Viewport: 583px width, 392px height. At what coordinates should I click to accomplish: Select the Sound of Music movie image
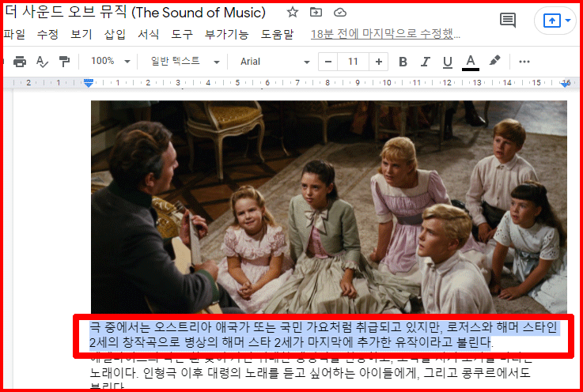329,207
